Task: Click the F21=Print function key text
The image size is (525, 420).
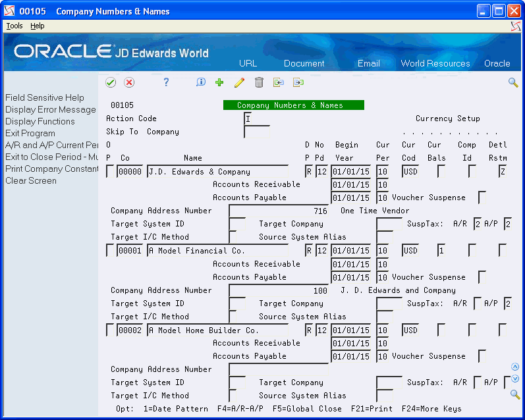Action: 372,409
